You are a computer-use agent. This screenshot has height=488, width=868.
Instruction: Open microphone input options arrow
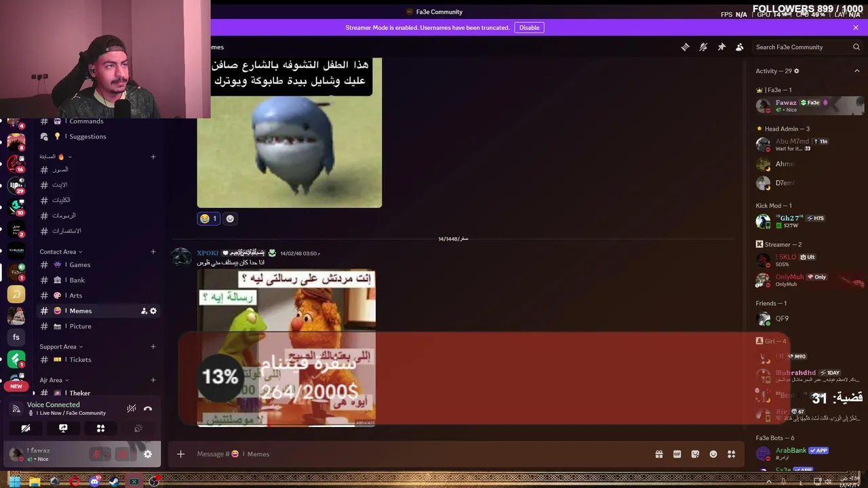coord(107,454)
